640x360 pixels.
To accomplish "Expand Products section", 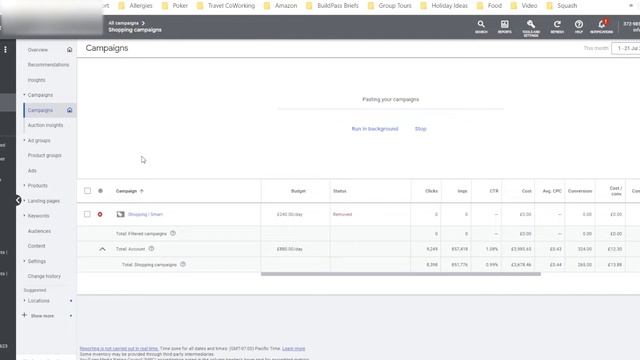I will coord(24,185).
